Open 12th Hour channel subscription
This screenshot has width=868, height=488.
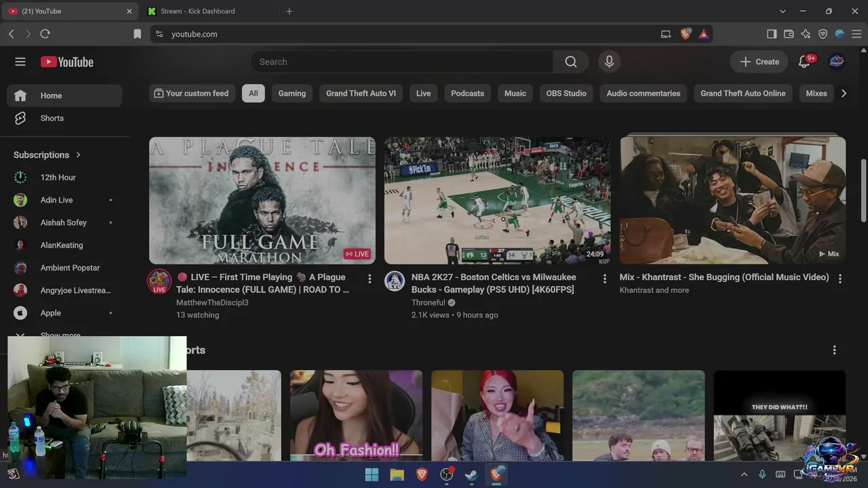(x=64, y=178)
